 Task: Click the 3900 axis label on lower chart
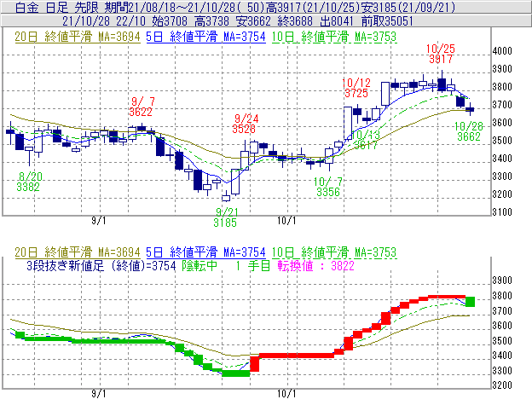click(x=502, y=281)
